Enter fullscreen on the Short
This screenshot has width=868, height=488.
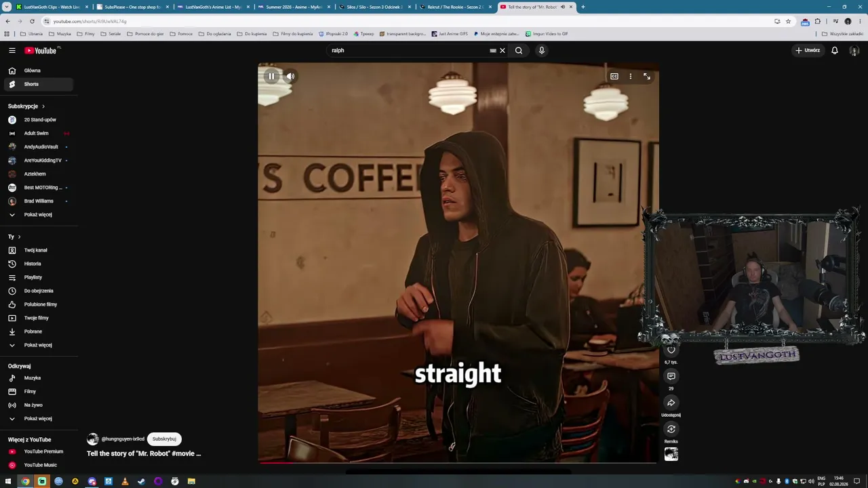[647, 77]
